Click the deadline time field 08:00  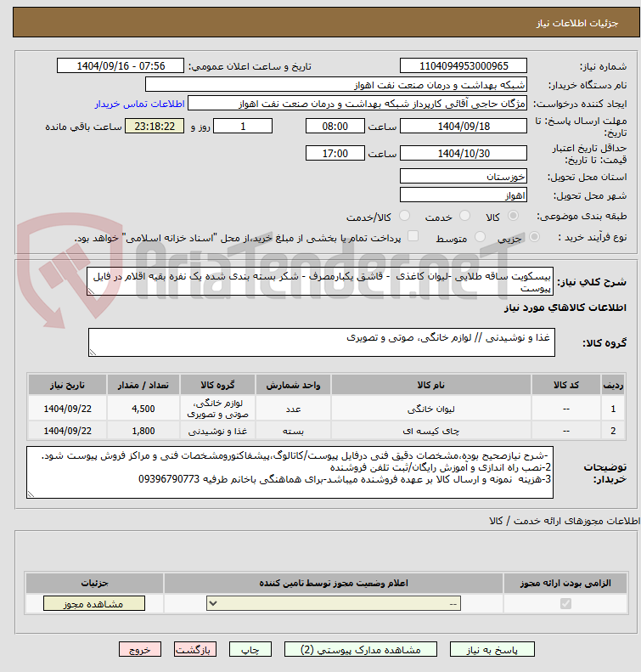click(x=335, y=127)
